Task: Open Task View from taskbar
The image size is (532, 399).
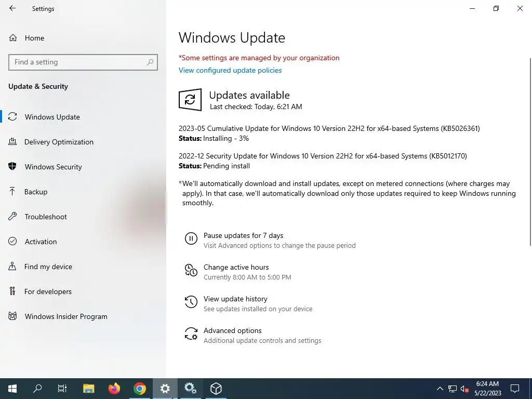Action: coord(62,389)
